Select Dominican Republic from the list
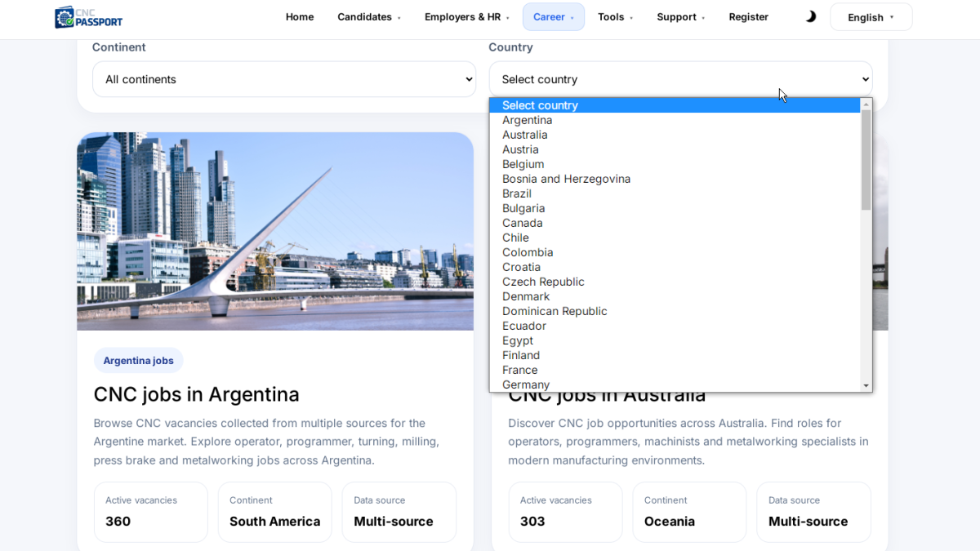This screenshot has width=980, height=551. coord(675,311)
